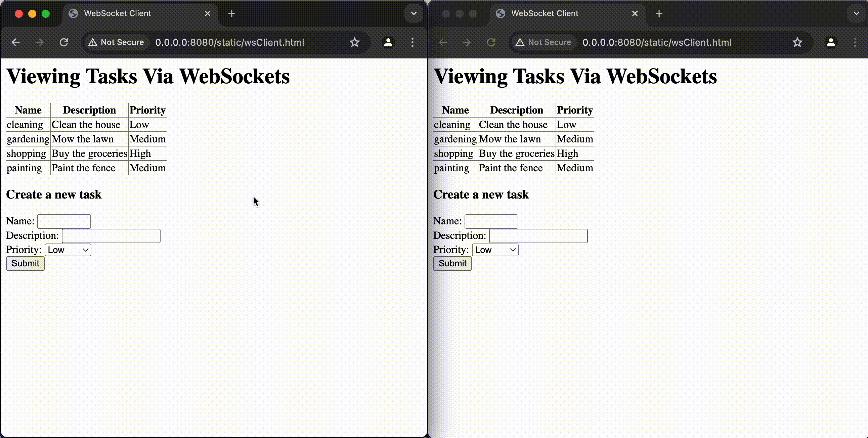The width and height of the screenshot is (868, 438).
Task: Bookmark the page with the right window's star
Action: [797, 42]
